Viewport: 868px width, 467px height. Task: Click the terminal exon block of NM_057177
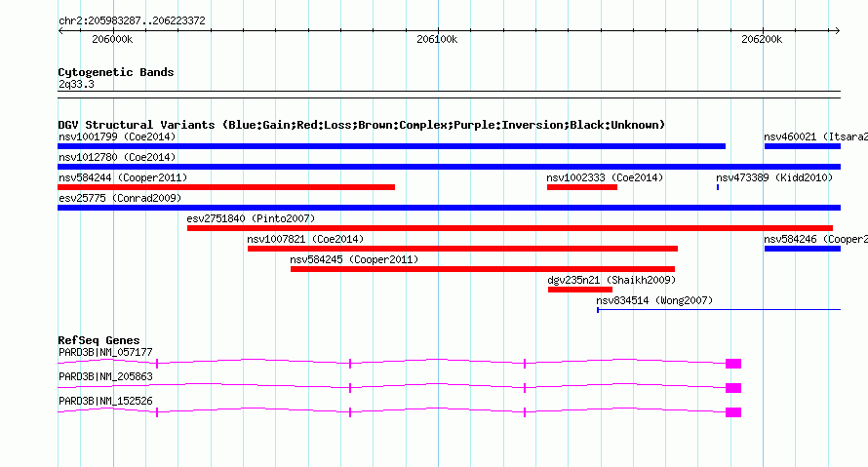click(733, 364)
